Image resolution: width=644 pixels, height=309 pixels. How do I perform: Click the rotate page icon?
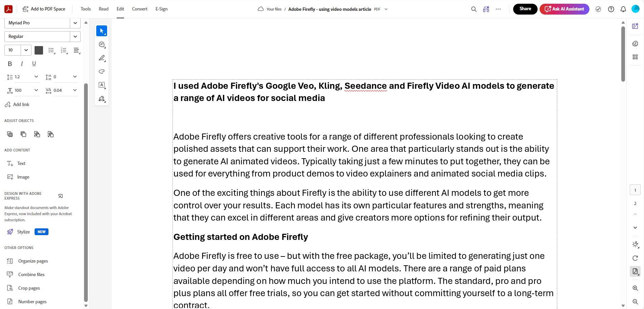coord(635,258)
